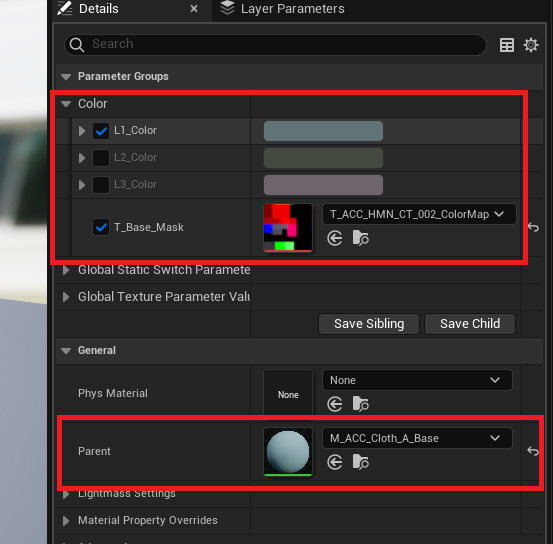
Task: Expand Global Texture Parameter Values
Action: click(x=66, y=297)
